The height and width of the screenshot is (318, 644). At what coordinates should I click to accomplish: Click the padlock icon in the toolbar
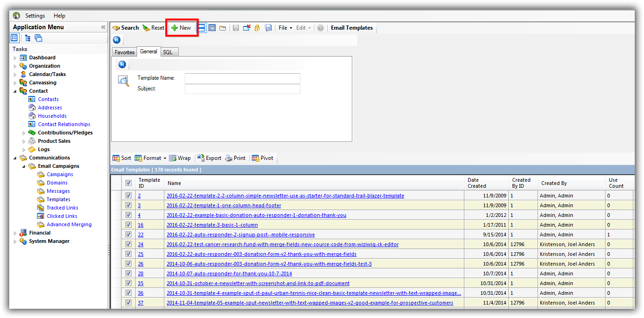[x=257, y=28]
